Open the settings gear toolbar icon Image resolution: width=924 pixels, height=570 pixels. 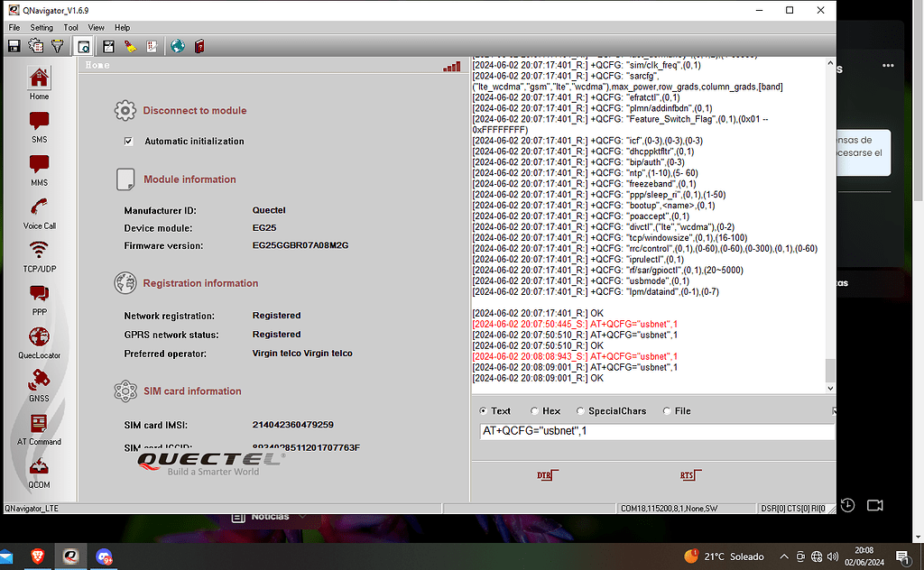click(34, 46)
